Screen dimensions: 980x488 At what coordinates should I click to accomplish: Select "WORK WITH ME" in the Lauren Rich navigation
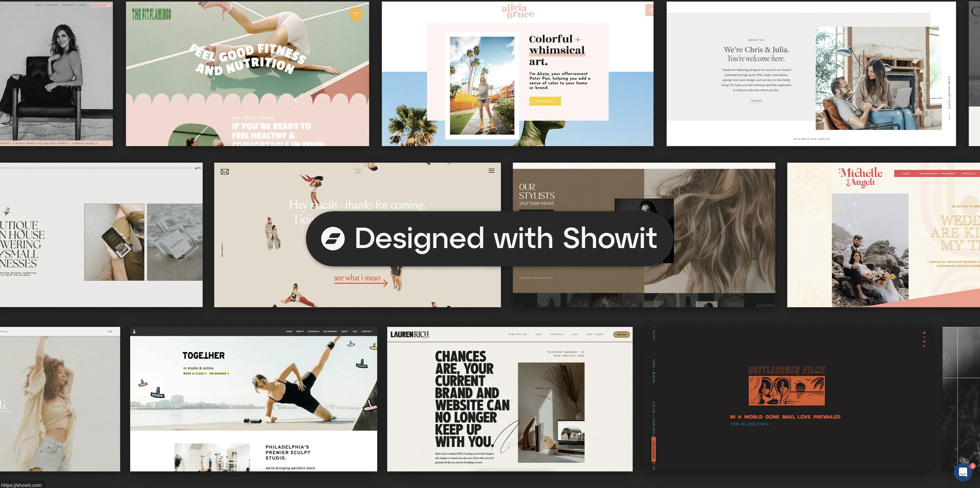point(517,334)
